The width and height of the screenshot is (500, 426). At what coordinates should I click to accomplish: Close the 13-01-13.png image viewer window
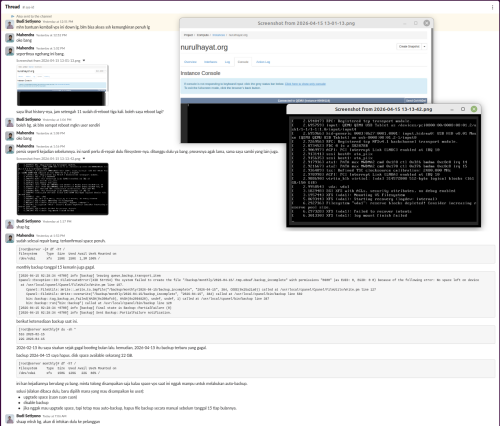click(427, 23)
